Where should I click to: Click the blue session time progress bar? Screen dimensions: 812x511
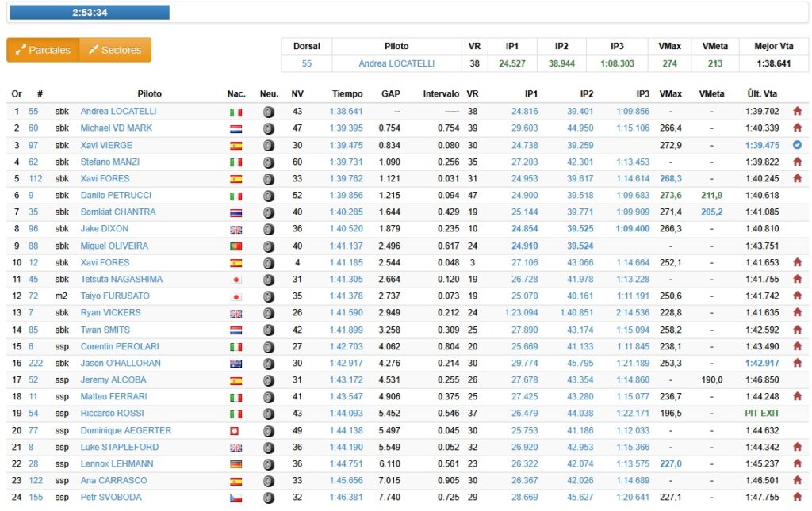click(x=90, y=13)
